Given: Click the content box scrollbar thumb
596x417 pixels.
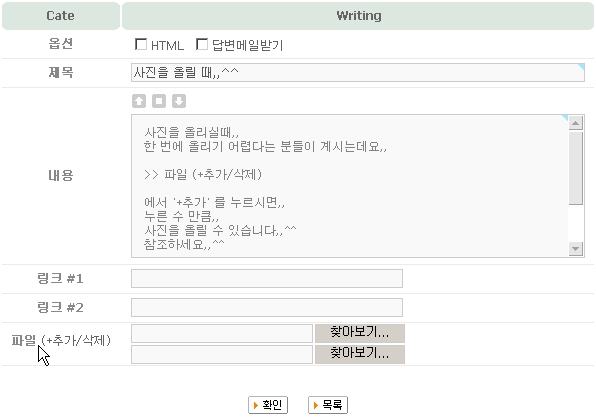Looking at the screenshot, I should pos(576,168).
